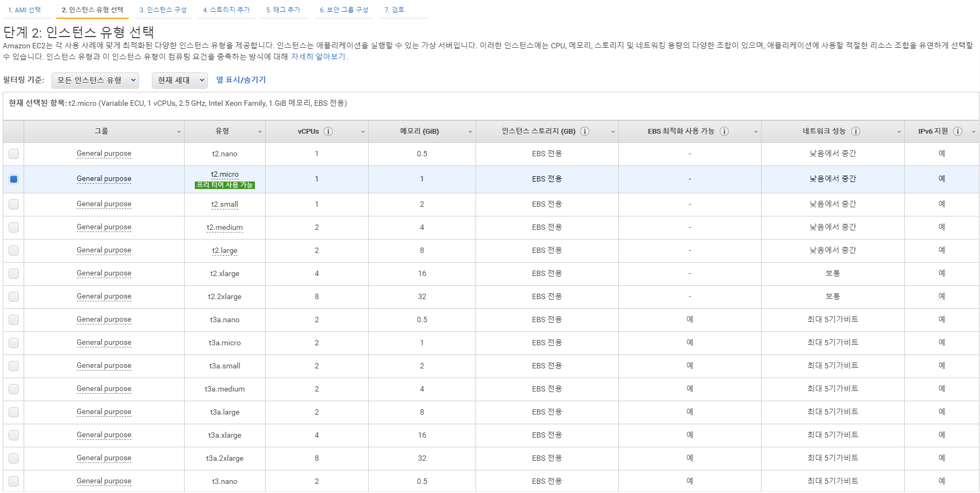Viewport: 980px width, 493px height.
Task: Click General purpose in the t3a.xlarge row
Action: (x=104, y=435)
